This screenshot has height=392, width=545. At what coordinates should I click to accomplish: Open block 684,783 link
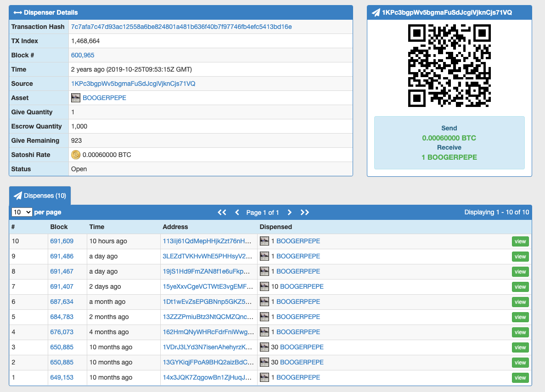tap(62, 317)
